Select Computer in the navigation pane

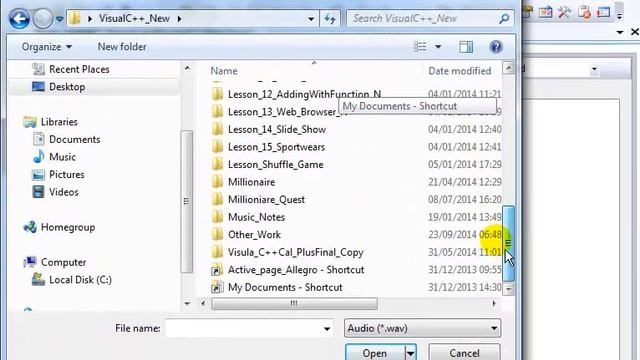63,262
